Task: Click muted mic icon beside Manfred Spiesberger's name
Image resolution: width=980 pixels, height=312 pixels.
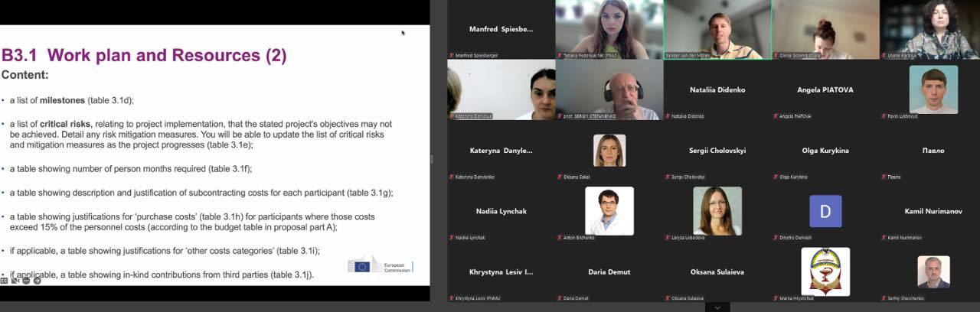Action: (x=452, y=56)
